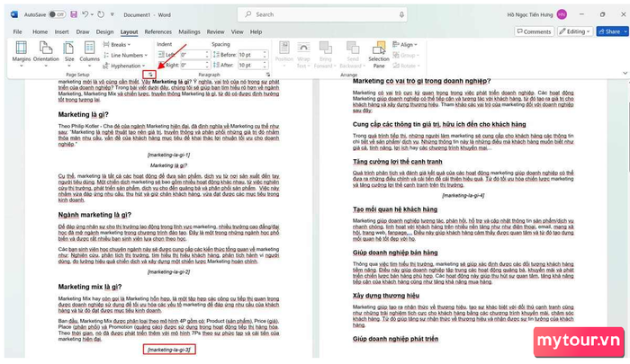630x364 pixels.
Task: Switch to the Mailings tab
Action: (x=189, y=31)
